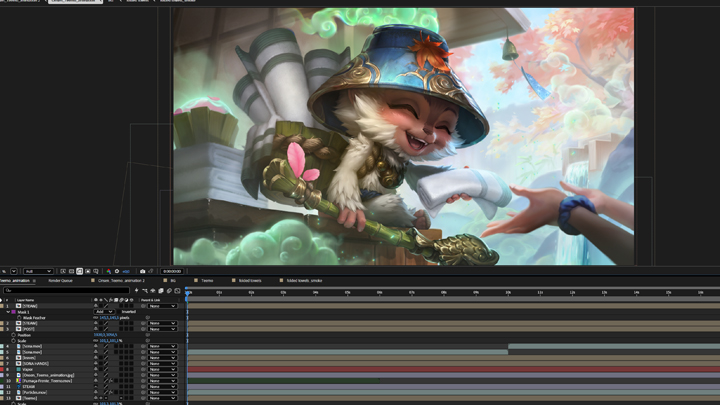Open Show Channel and color management
This screenshot has height=405, width=720.
point(108,271)
